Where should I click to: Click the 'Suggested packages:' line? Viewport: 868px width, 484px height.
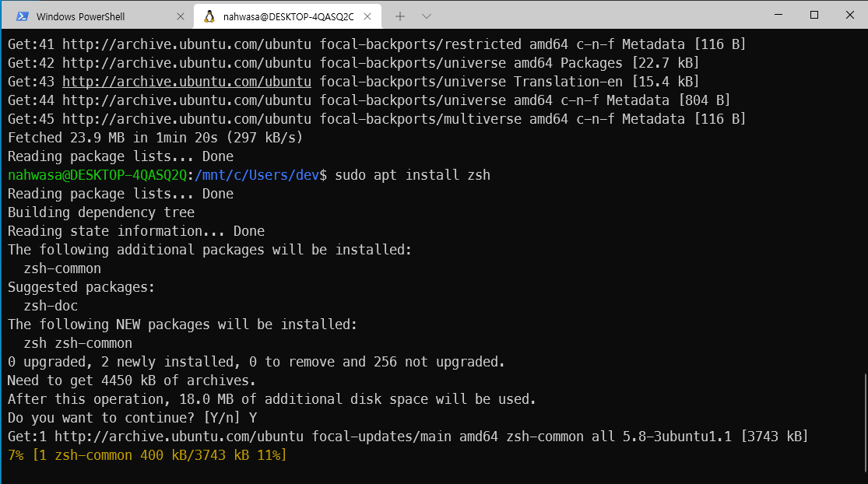[82, 288]
